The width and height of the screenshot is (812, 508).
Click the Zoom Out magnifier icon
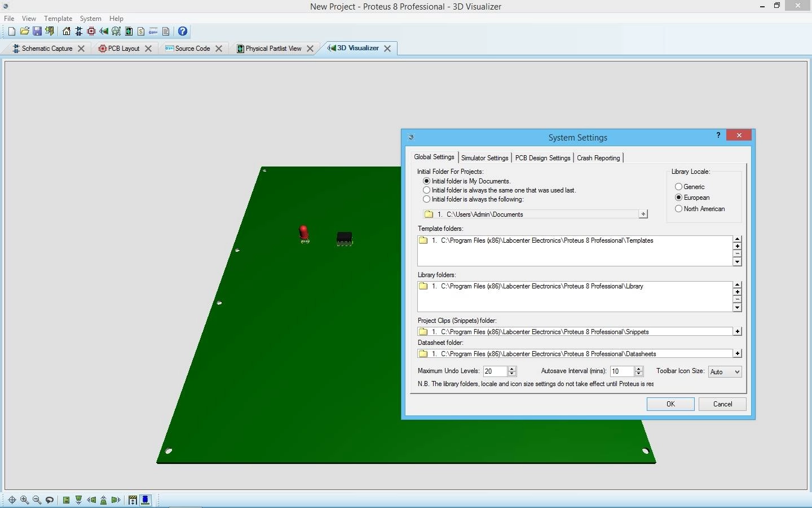click(37, 500)
